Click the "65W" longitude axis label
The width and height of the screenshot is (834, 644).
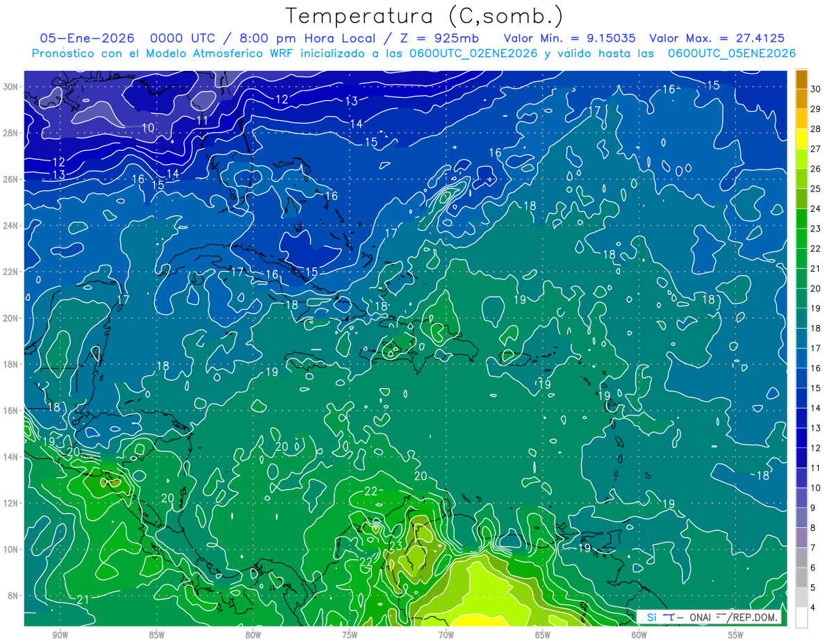coord(543,635)
